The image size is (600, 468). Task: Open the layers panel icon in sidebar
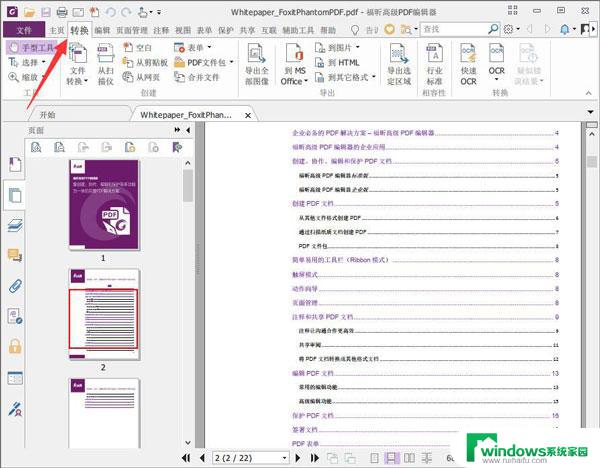(x=15, y=225)
